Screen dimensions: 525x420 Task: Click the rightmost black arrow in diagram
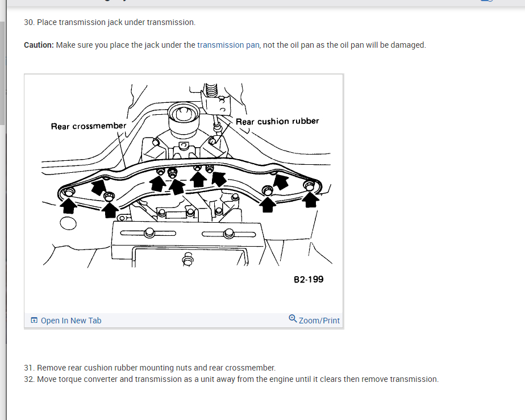pos(310,199)
